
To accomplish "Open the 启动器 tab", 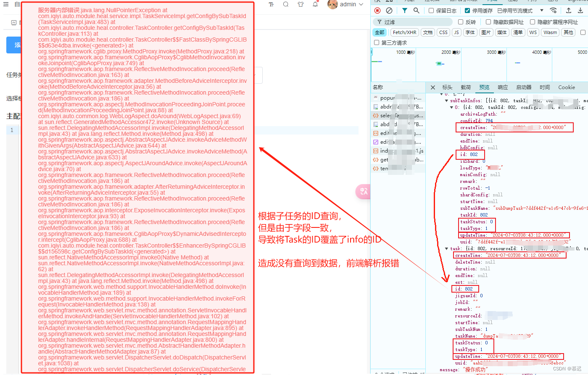I will click(524, 87).
